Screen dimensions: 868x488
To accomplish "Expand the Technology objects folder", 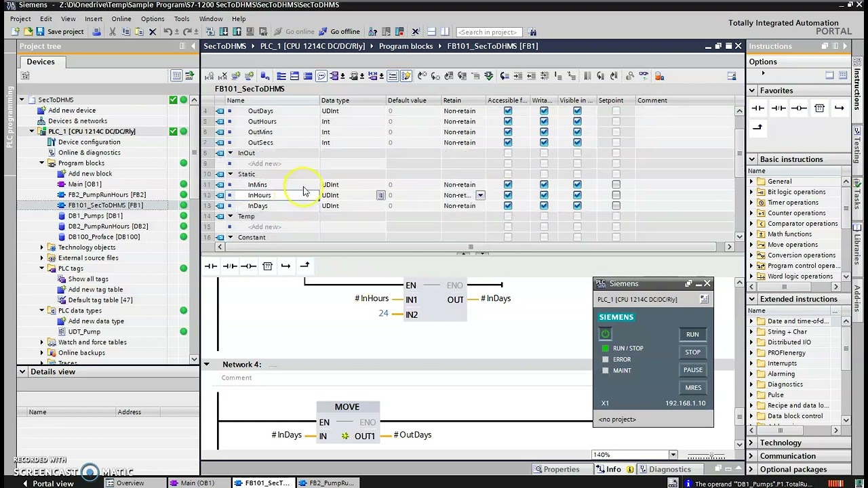I will click(42, 247).
